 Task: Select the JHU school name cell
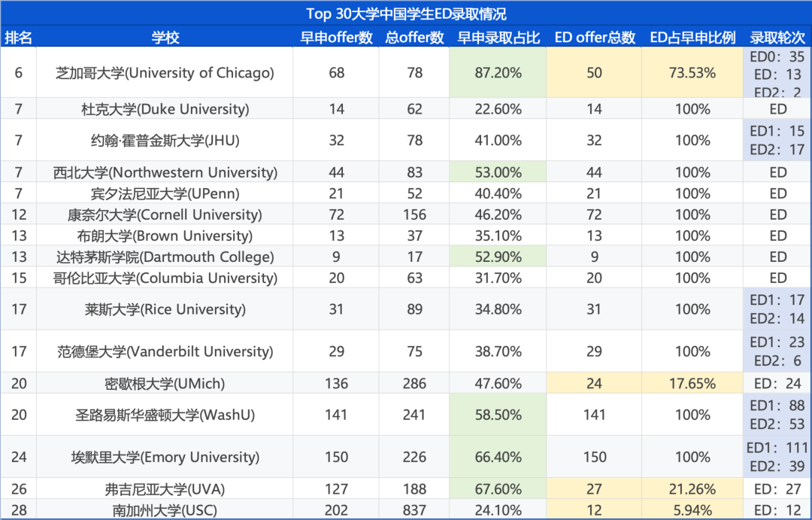pos(165,140)
